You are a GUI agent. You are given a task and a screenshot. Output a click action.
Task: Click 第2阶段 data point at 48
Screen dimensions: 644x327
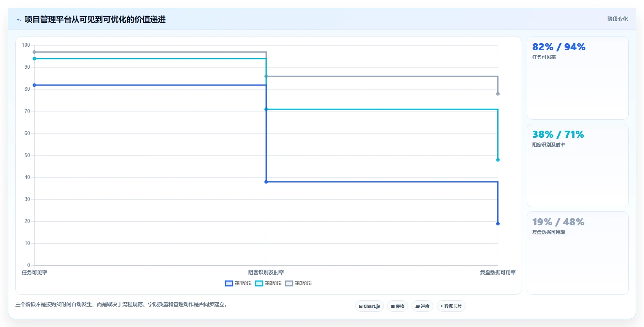tap(498, 160)
